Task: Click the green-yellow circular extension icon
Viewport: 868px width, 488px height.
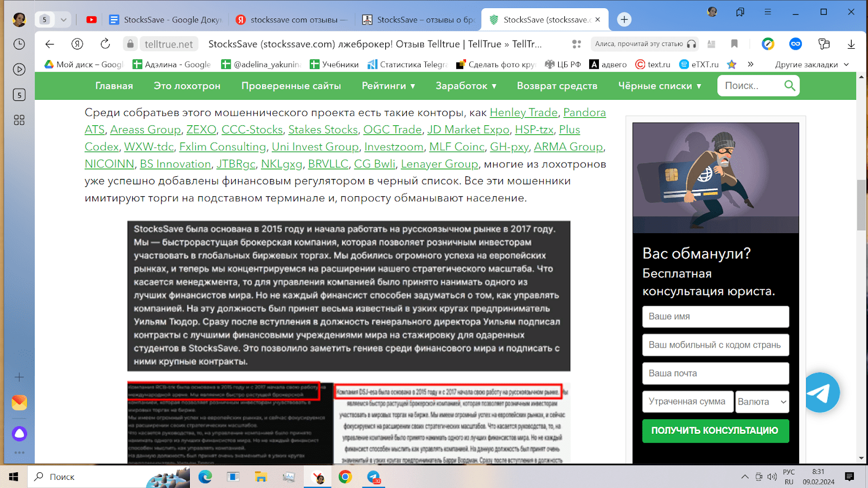Action: pos(768,44)
